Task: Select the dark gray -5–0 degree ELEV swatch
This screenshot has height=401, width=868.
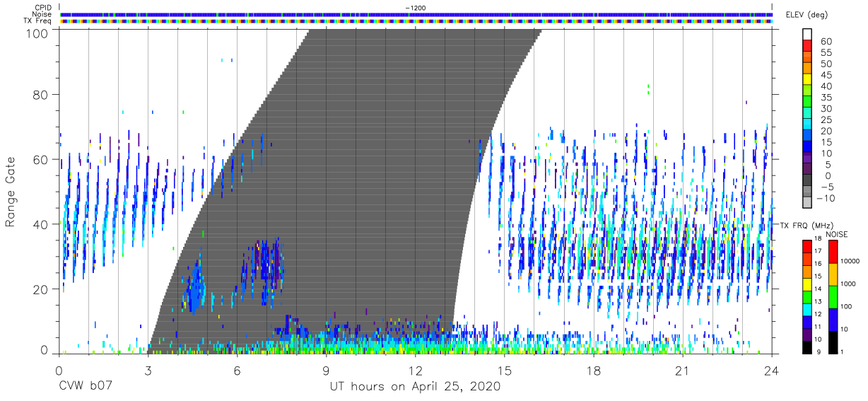Action: tap(807, 181)
